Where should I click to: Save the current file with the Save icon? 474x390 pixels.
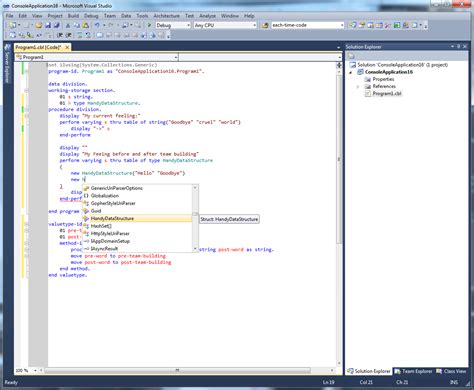[48, 25]
